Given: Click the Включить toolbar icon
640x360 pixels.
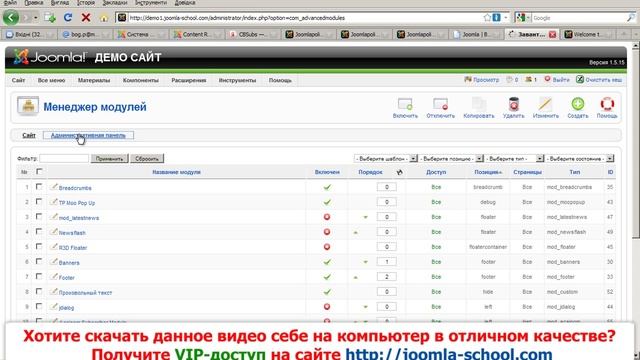Looking at the screenshot, I should 405,108.
